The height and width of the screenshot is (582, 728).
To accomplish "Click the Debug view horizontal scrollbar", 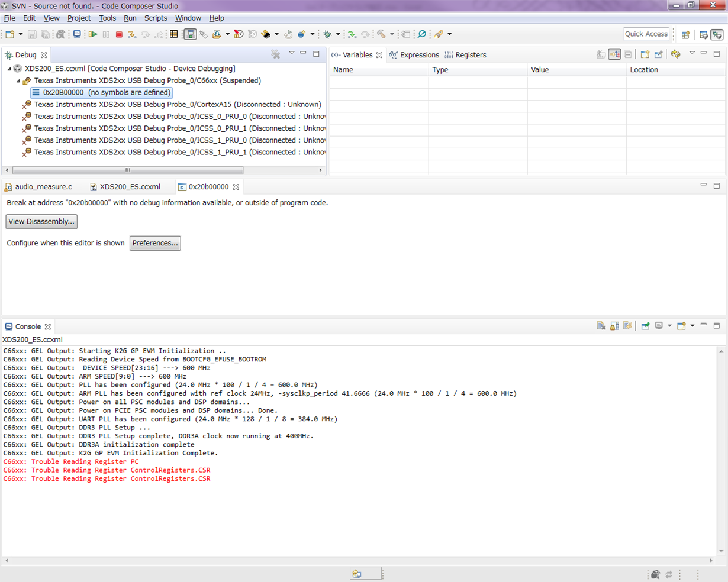I will [127, 170].
